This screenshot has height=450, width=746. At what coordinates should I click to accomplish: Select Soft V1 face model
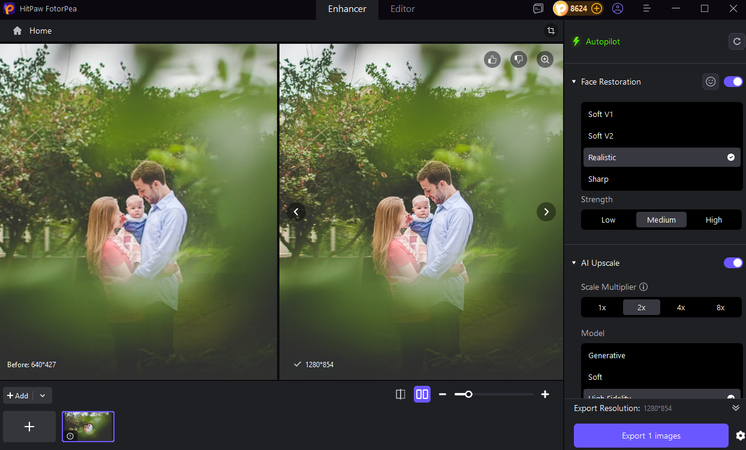tap(662, 114)
